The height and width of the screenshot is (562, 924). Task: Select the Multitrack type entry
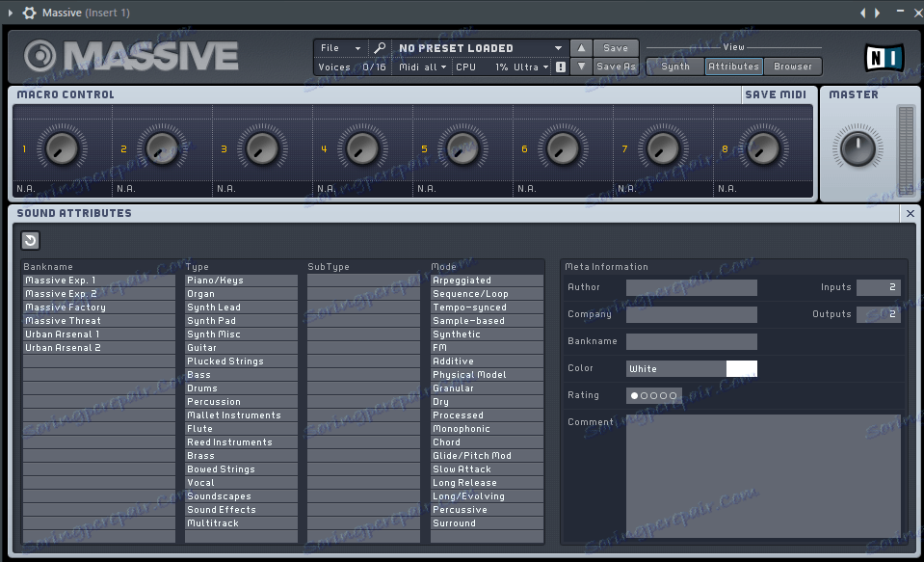click(x=241, y=523)
